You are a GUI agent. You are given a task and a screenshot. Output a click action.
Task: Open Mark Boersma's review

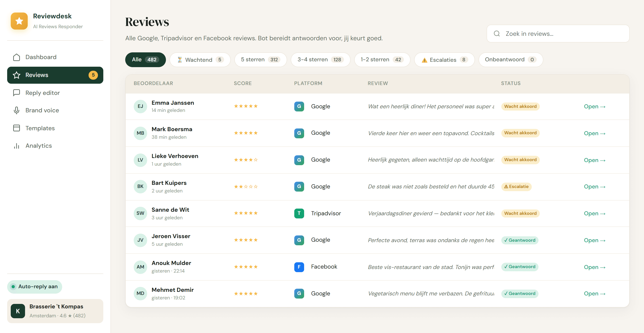[595, 133]
